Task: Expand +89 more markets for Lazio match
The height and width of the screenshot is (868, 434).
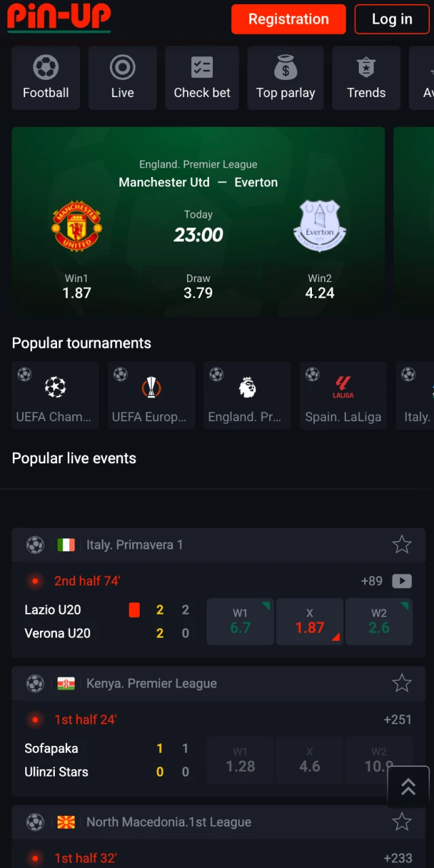Action: point(372,581)
